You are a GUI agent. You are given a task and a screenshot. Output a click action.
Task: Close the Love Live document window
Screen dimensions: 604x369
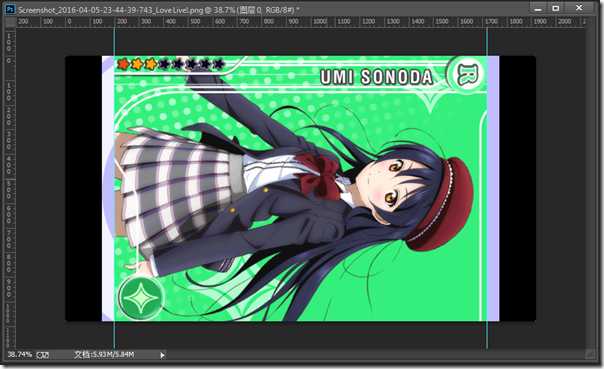[x=579, y=8]
